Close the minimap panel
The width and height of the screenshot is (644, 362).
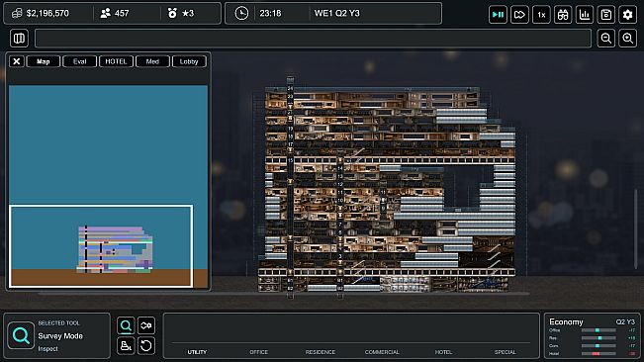click(17, 61)
